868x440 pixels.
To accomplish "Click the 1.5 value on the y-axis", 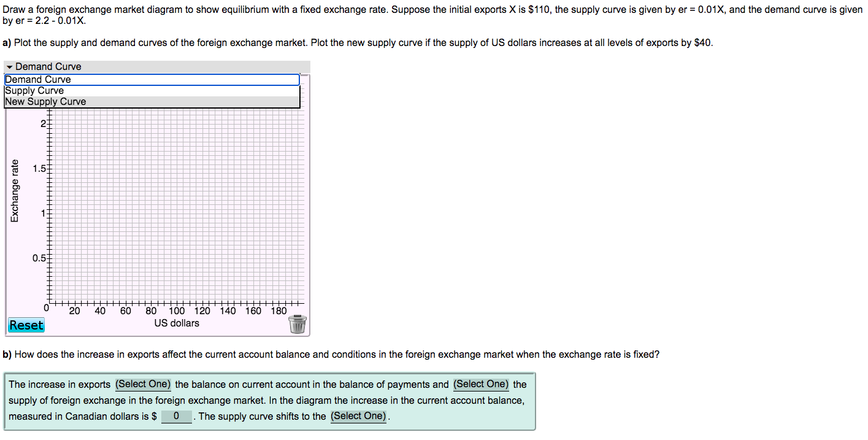I will pyautogui.click(x=39, y=168).
